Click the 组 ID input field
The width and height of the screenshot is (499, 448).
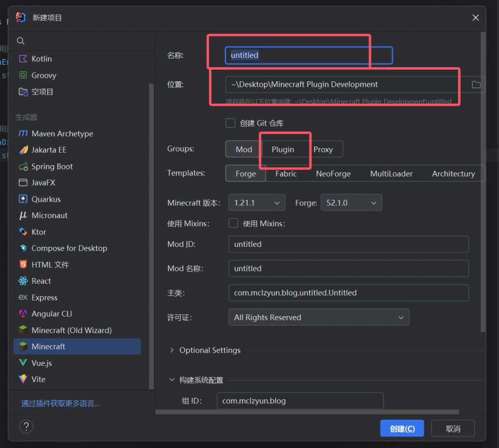click(x=300, y=401)
